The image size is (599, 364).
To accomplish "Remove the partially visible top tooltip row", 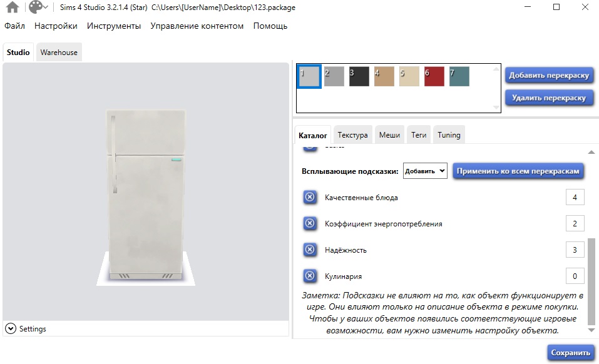I will (310, 149).
